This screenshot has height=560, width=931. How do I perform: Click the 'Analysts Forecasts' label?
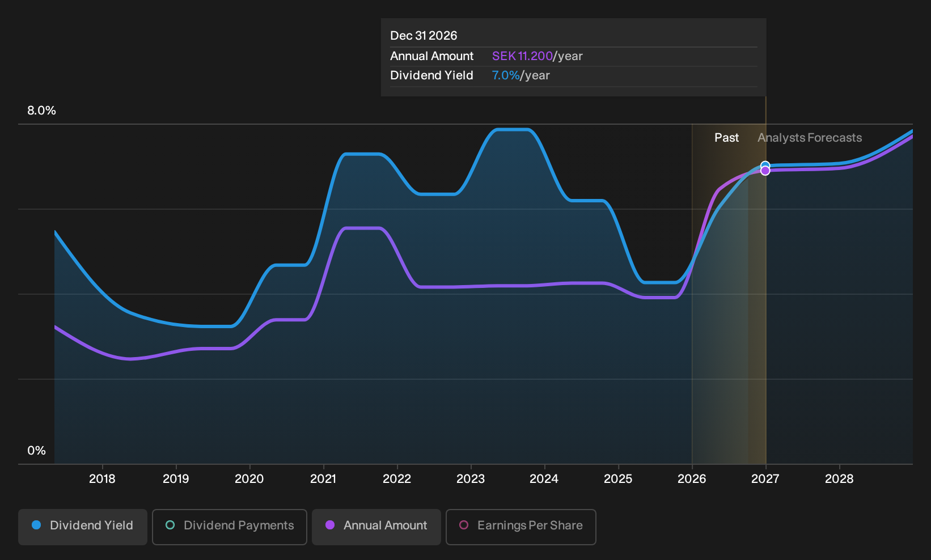[810, 138]
